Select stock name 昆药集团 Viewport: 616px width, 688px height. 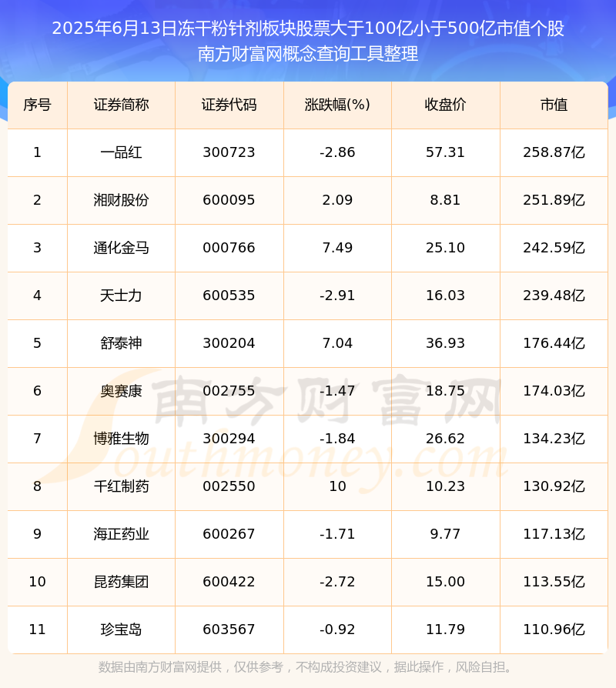pos(121,582)
